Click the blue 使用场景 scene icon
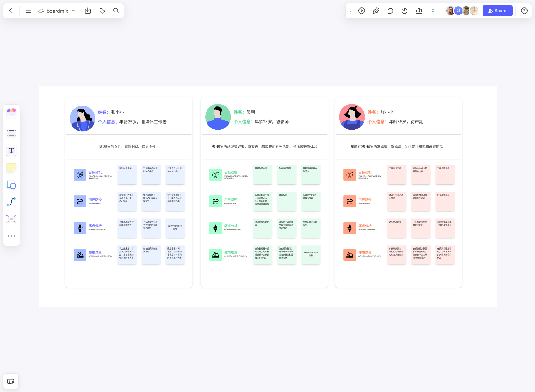535x392 pixels. pyautogui.click(x=80, y=255)
